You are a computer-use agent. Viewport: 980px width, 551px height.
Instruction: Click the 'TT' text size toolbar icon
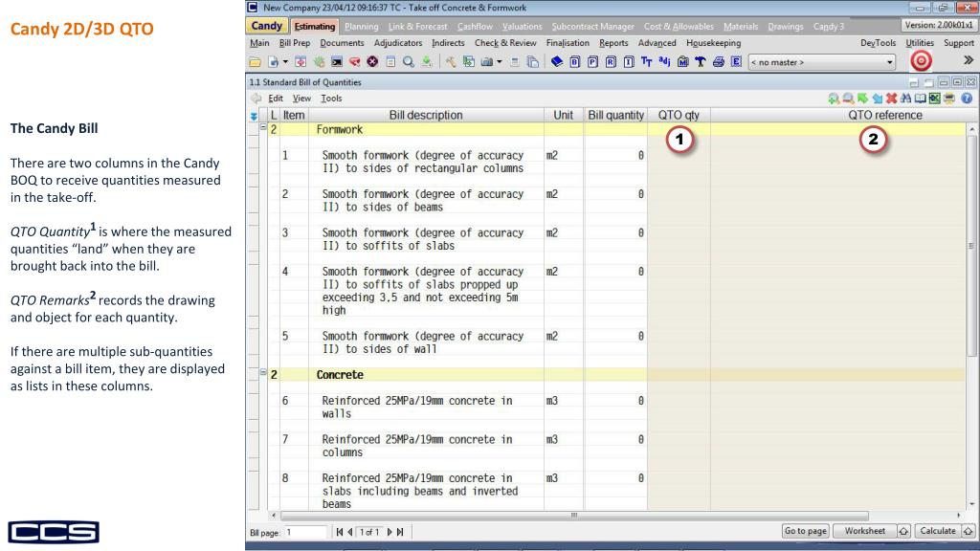coord(646,61)
